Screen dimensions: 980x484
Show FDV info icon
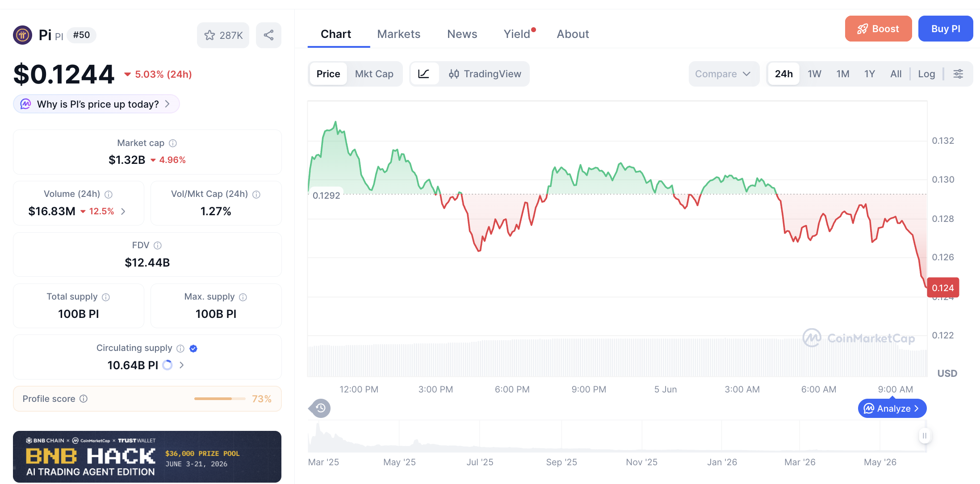[158, 246]
